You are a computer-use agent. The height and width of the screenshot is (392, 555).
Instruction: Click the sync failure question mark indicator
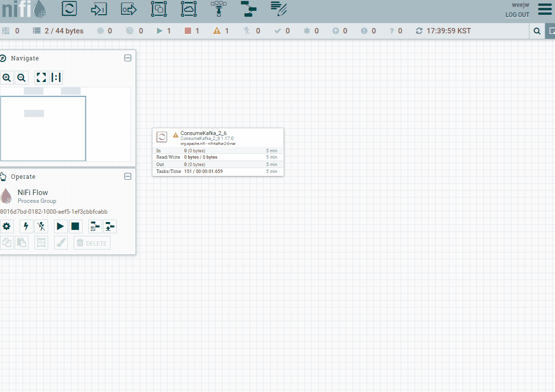click(x=395, y=31)
